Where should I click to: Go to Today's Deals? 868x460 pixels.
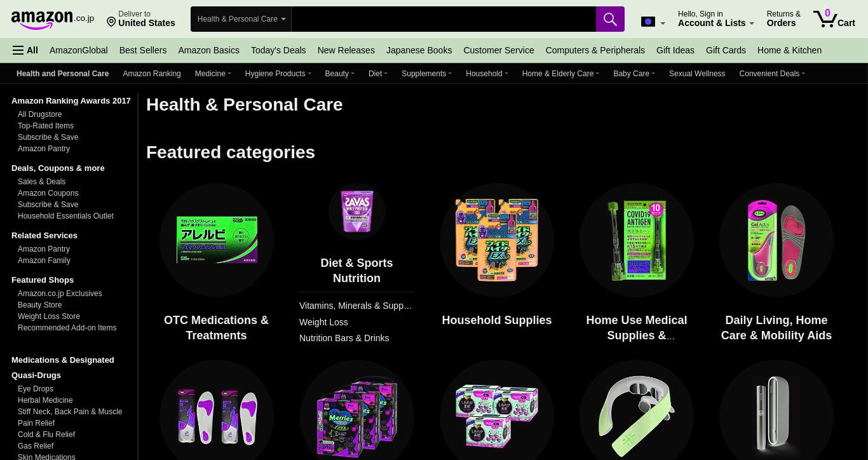278,50
